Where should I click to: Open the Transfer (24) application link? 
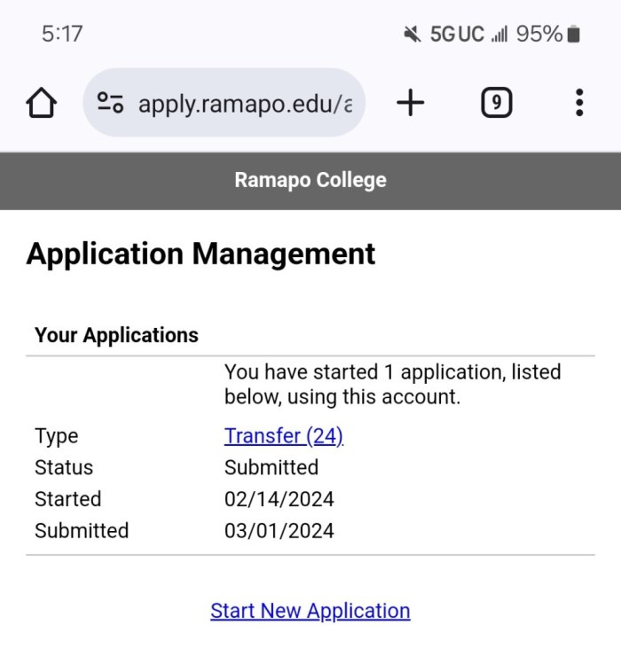284,436
